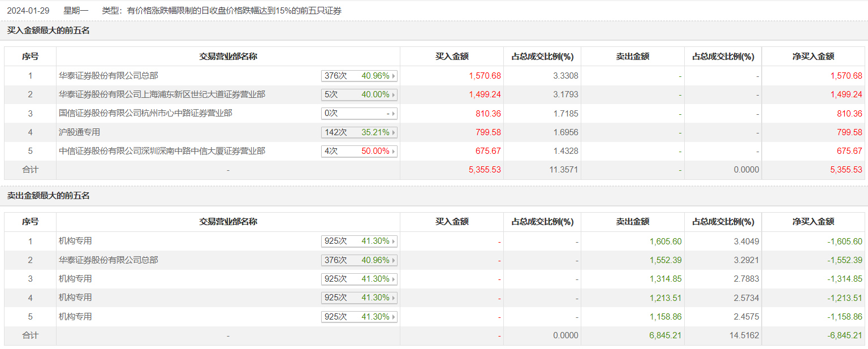Open 华泰证券股份有限公司总部 in the buy table
Screen dimensions: 868x349
pos(109,75)
